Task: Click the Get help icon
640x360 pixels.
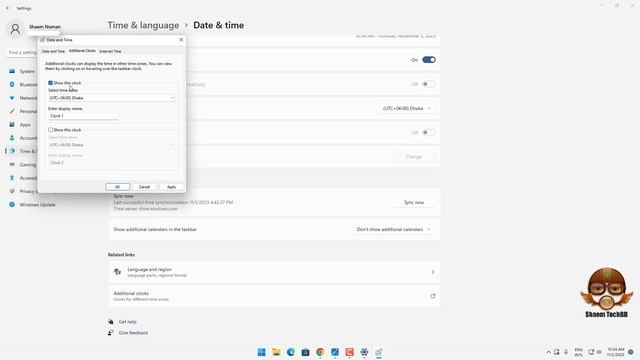Action: pos(111,322)
